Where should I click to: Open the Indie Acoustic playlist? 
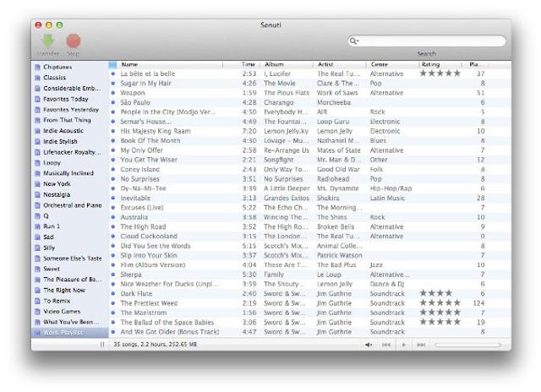[63, 131]
